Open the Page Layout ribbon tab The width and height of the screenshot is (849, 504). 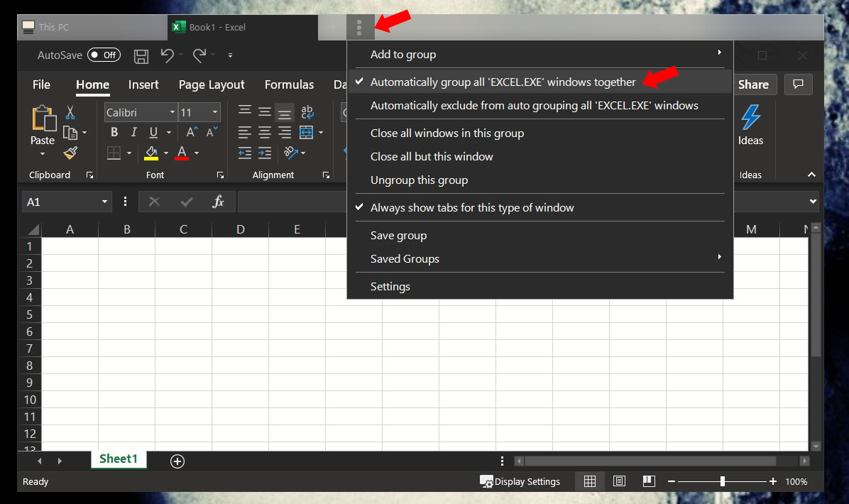tap(212, 85)
